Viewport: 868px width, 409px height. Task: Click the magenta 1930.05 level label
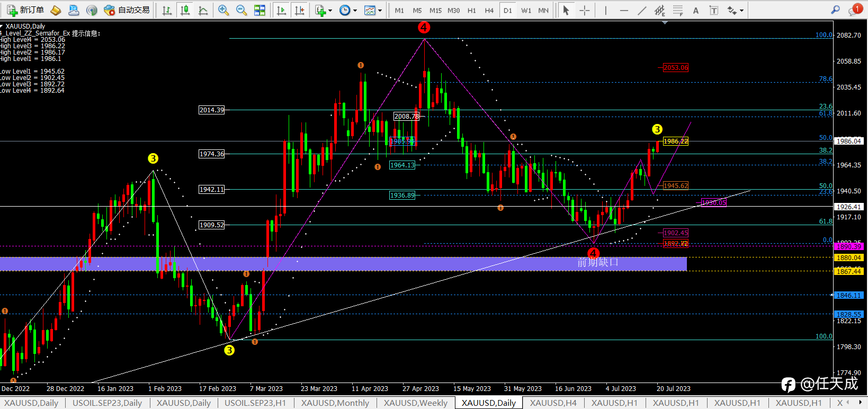(x=713, y=203)
